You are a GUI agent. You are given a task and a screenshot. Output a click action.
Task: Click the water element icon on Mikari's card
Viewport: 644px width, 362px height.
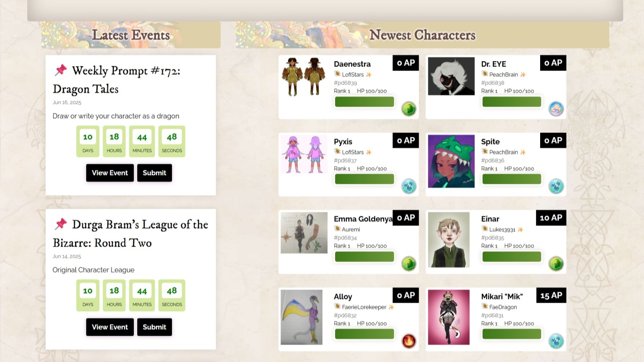pyautogui.click(x=556, y=341)
